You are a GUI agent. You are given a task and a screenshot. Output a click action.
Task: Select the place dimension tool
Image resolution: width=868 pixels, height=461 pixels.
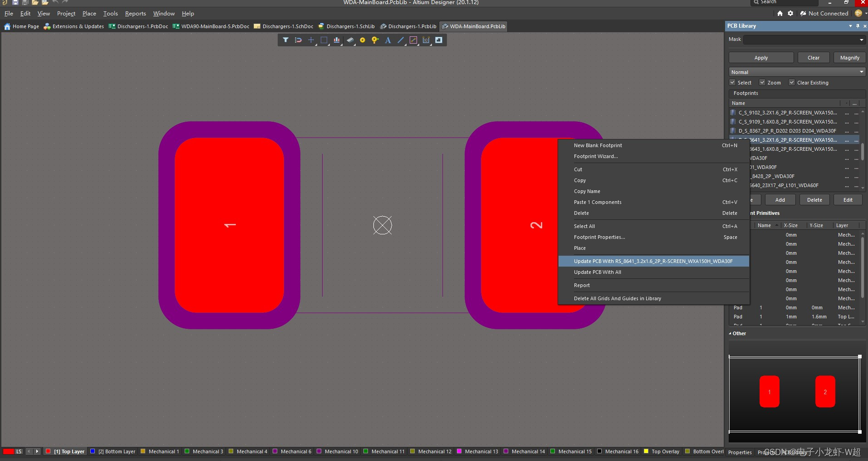[426, 40]
